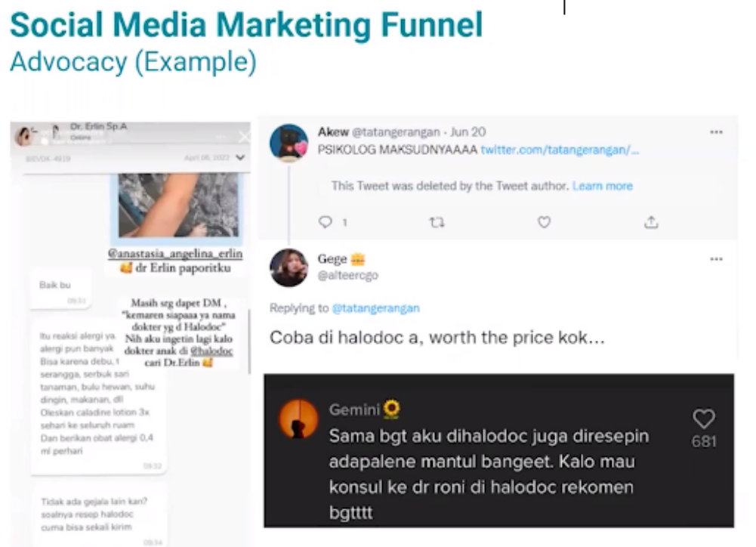Click the Learn more link

(x=602, y=186)
